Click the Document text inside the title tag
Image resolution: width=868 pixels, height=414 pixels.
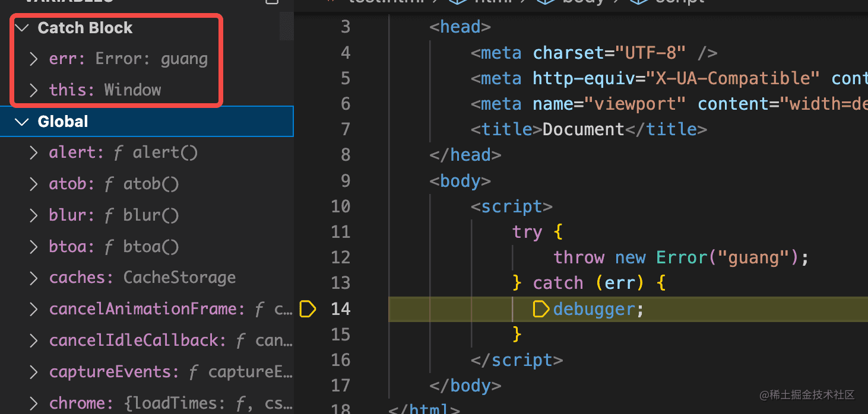[x=584, y=129]
